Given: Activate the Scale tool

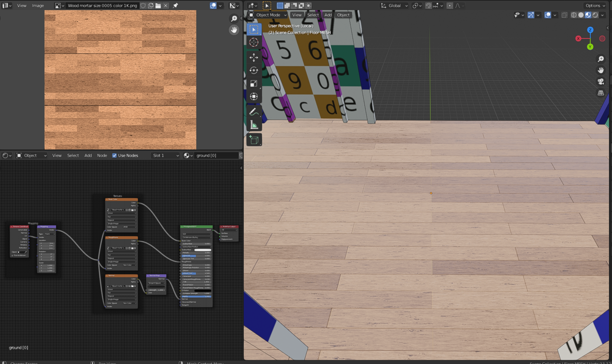Looking at the screenshot, I should 254,84.
